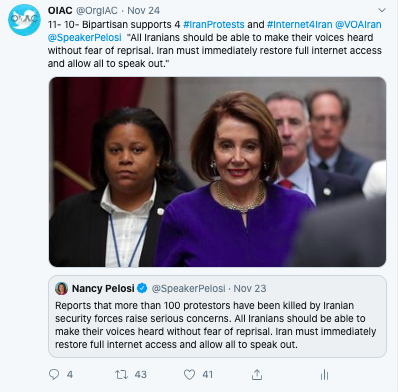
Task: Expand the tweet options chevron menu
Action: (x=382, y=10)
